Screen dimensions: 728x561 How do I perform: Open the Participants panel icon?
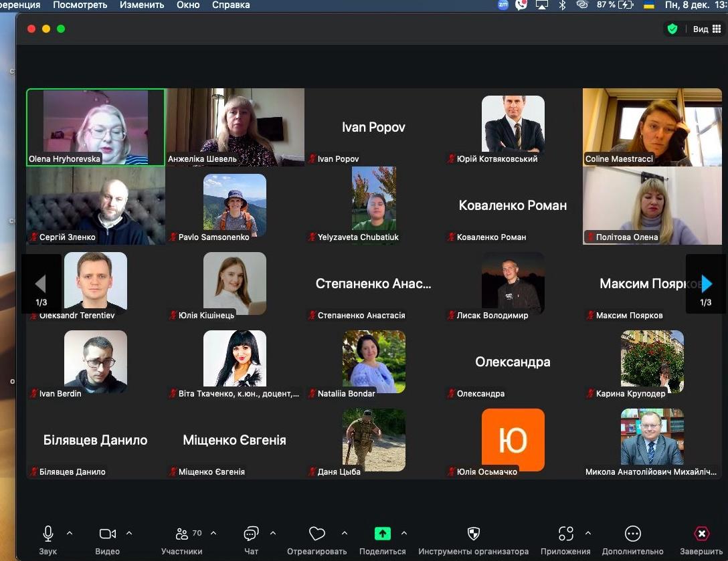click(181, 534)
